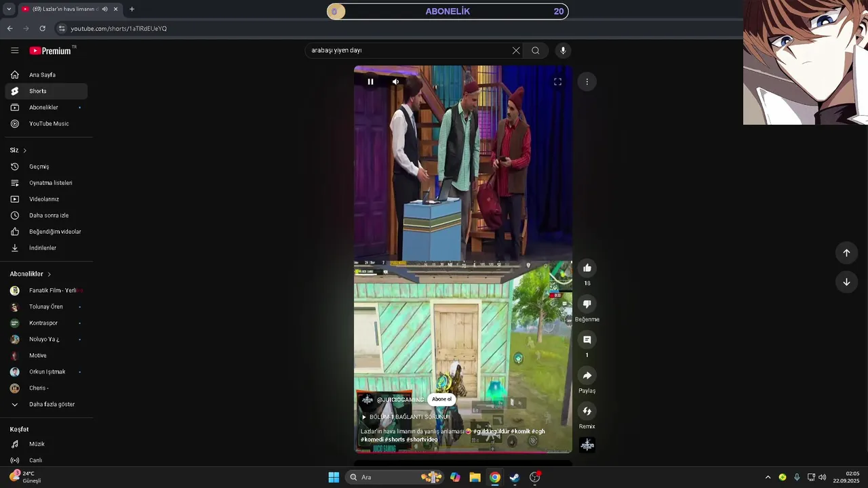The height and width of the screenshot is (488, 868).
Task: Open Noluyo Ya ¿ channel
Action: pyautogui.click(x=46, y=339)
